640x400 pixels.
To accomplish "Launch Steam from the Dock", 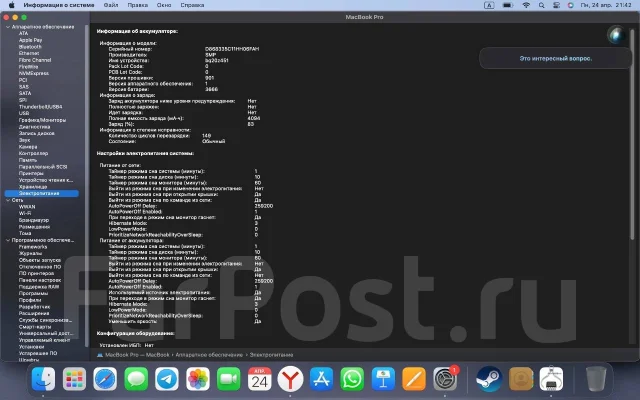I will tap(489, 379).
